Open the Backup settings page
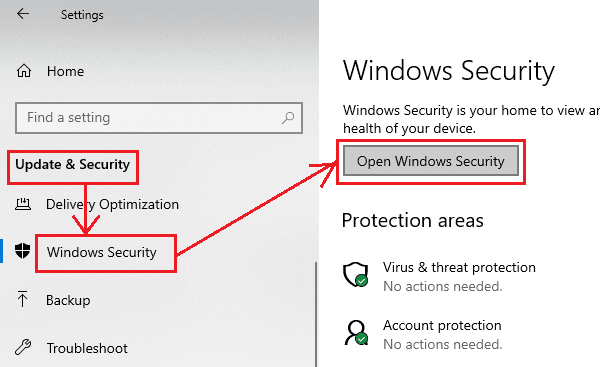This screenshot has width=600, height=367. click(68, 300)
